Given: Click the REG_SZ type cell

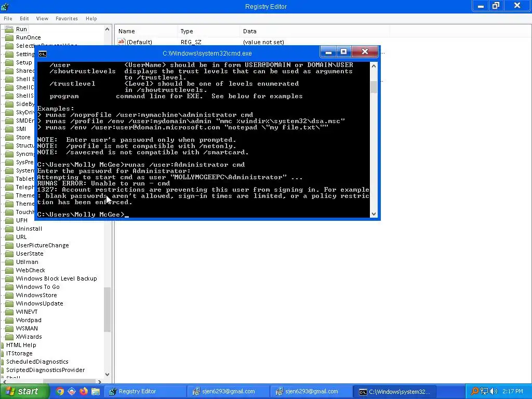Looking at the screenshot, I should (x=191, y=42).
